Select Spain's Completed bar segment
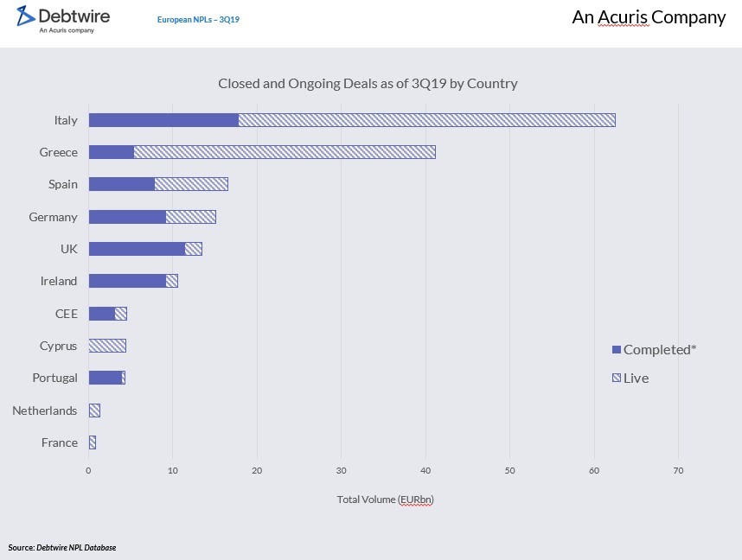The width and height of the screenshot is (742, 560). [122, 184]
